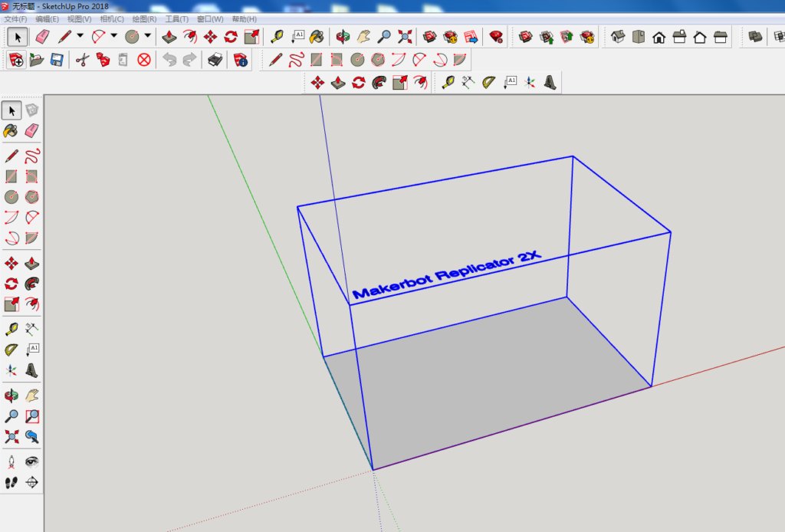This screenshot has height=532, width=785.
Task: Select Rotated Rectangle in the drawing toolbar
Action: point(337,60)
